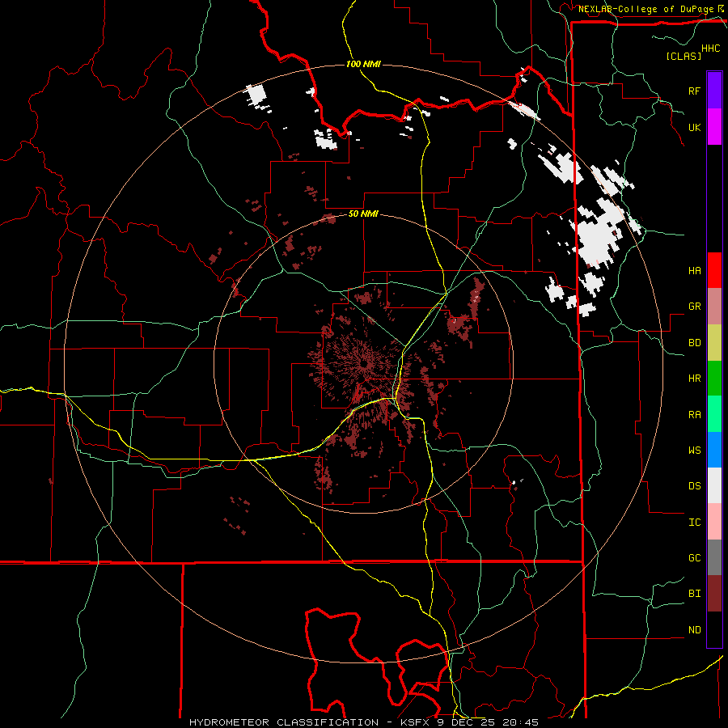Click the WS legend label
Viewport: 728px width, 728px height.
coord(694,451)
